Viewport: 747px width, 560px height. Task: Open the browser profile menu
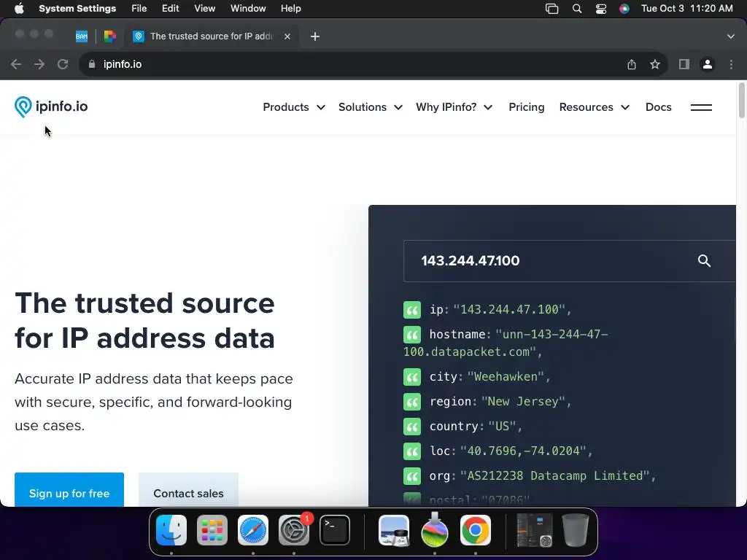(708, 64)
